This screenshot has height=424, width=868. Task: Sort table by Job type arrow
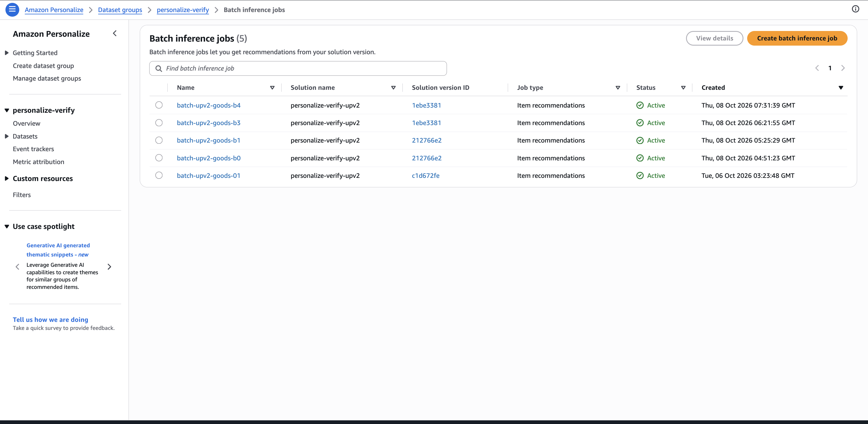point(617,87)
